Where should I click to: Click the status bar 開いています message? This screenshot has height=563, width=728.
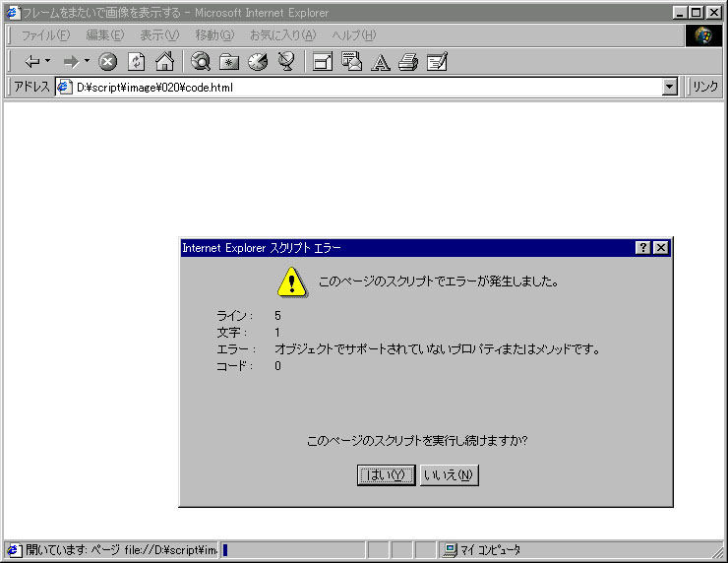121,550
